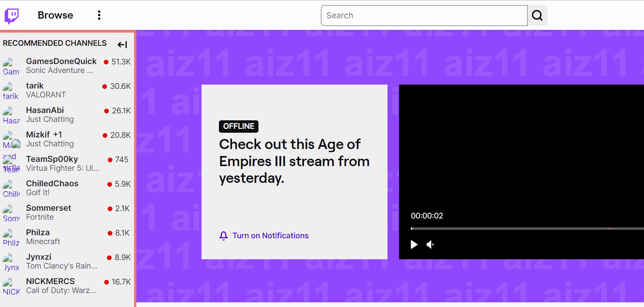Image resolution: width=644 pixels, height=307 pixels.
Task: Click the Golf It! game label
Action: tap(38, 193)
